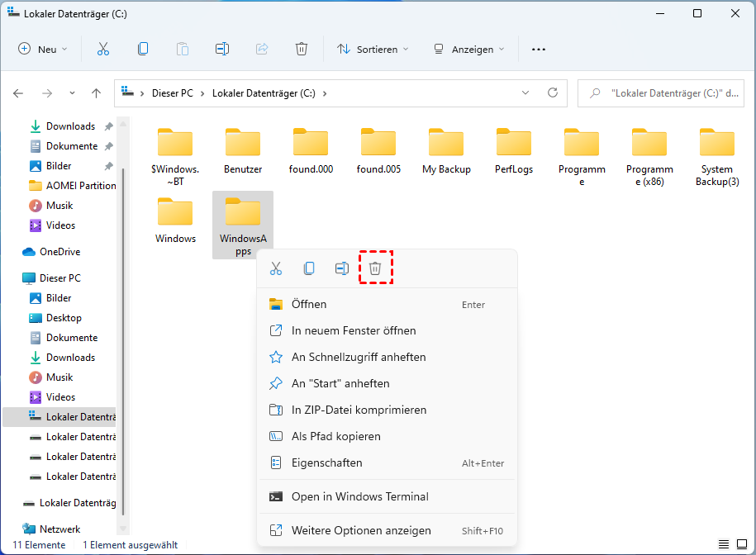Screen dimensions: 756x555
Task: Click the search box for Lokaler Datenträger (C:)
Action: (x=661, y=93)
